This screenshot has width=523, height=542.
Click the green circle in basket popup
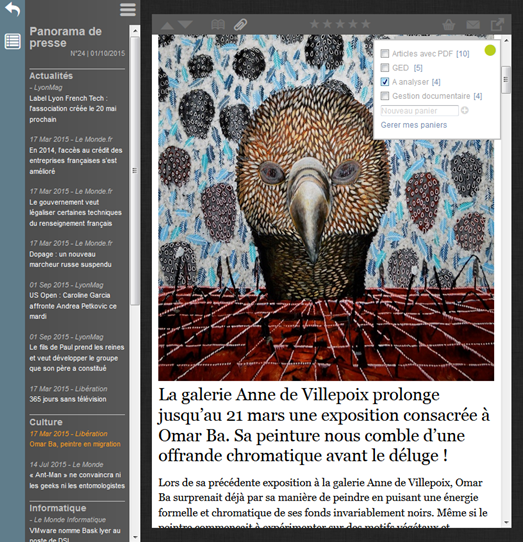[x=490, y=50]
